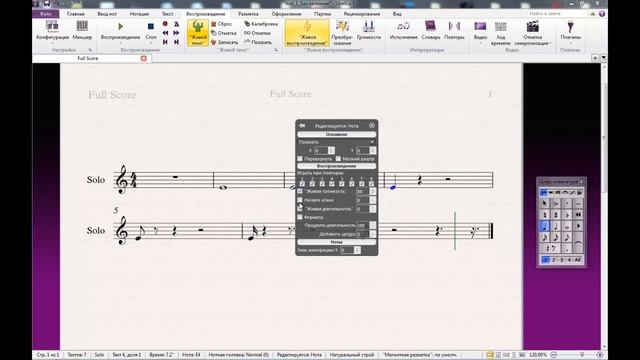This screenshot has height=360, width=640.
Task: Open the Громкости velocities tool
Action: coord(369,31)
